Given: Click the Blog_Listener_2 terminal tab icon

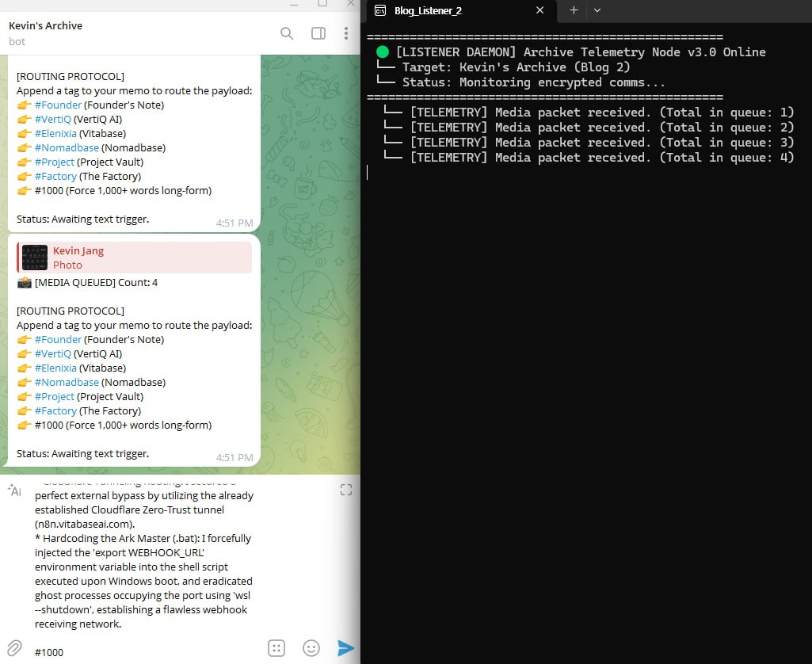Looking at the screenshot, I should pyautogui.click(x=380, y=10).
